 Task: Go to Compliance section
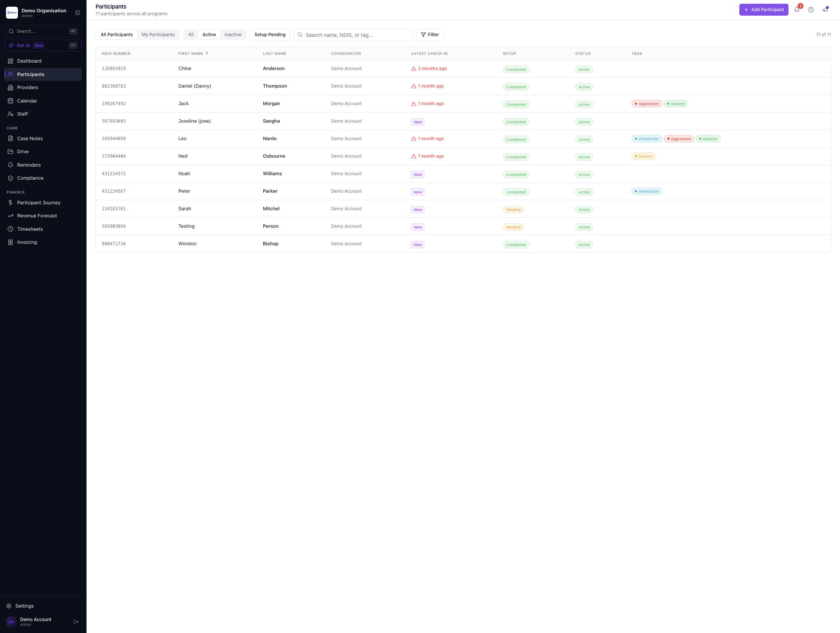click(x=43, y=178)
